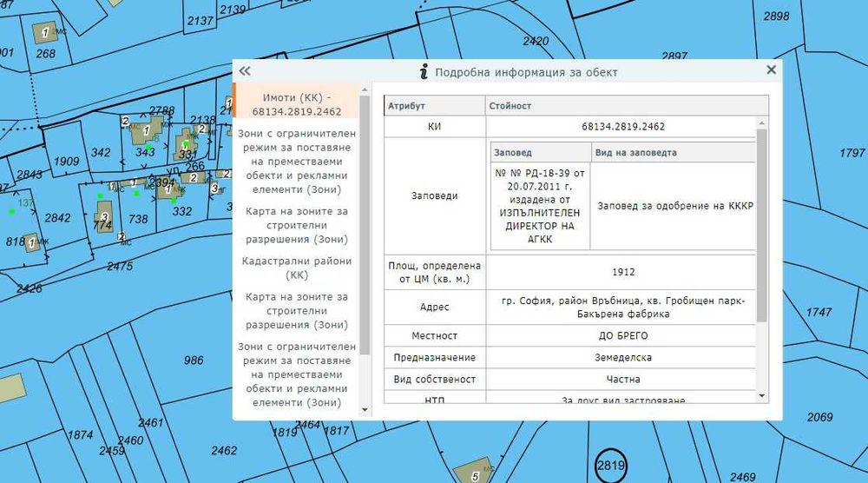Select parcel 2475 on the map
Viewport: 868px width, 483px height.
pyautogui.click(x=120, y=267)
